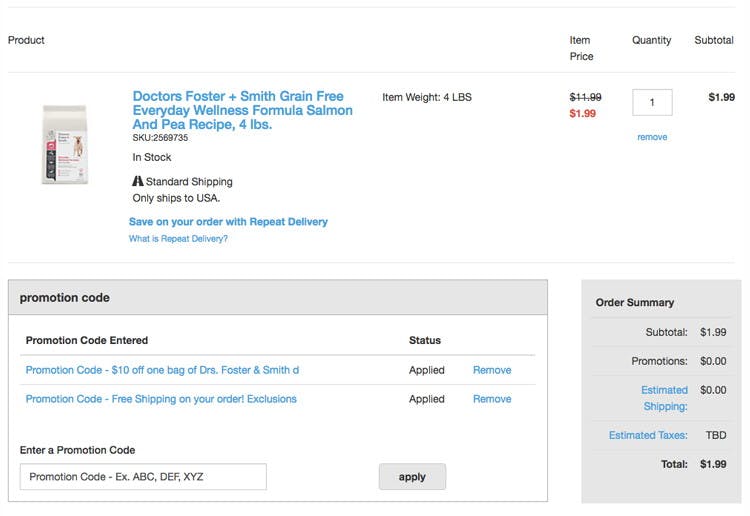This screenshot has height=516, width=750.
Task: Click the struck-through $11.99 price
Action: point(585,97)
